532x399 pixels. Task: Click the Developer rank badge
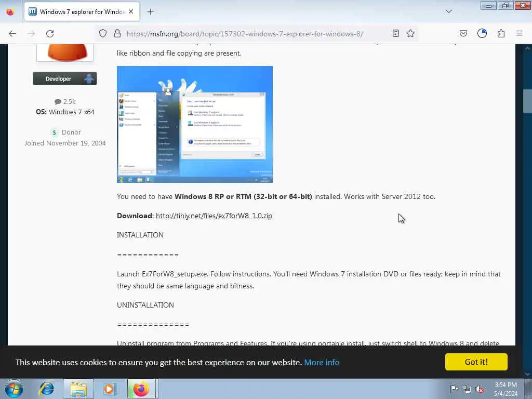[x=65, y=79]
